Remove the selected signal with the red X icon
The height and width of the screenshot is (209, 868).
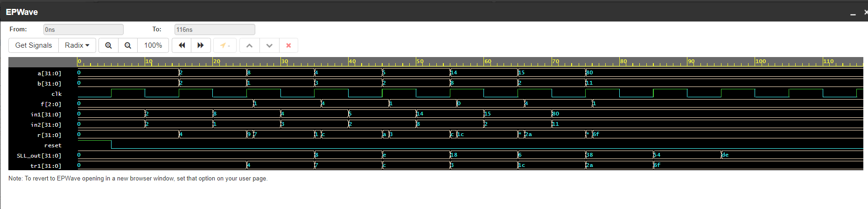point(288,45)
